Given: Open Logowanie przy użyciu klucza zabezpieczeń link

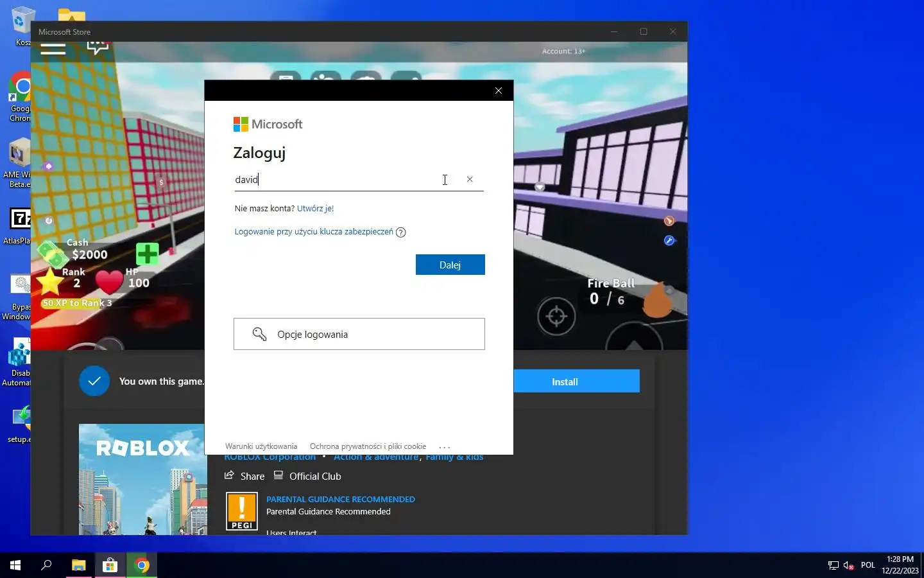Looking at the screenshot, I should click(314, 232).
